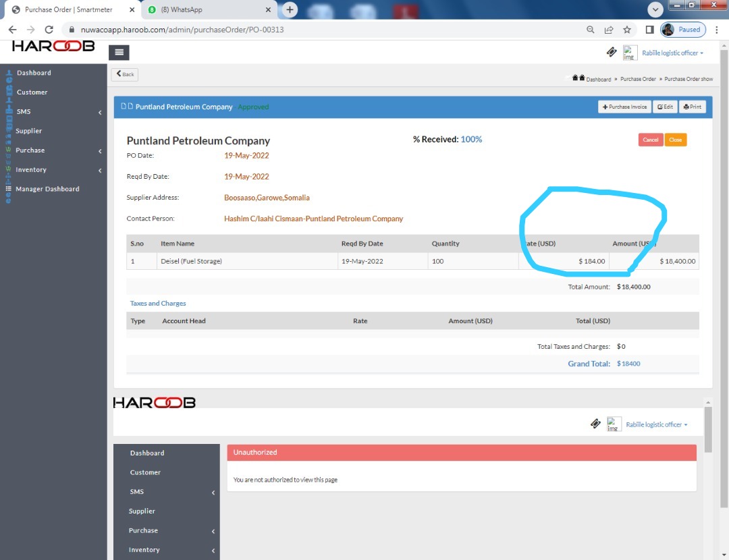Open Manager Dashboard in the left sidebar
This screenshot has height=560, width=729.
(x=47, y=189)
